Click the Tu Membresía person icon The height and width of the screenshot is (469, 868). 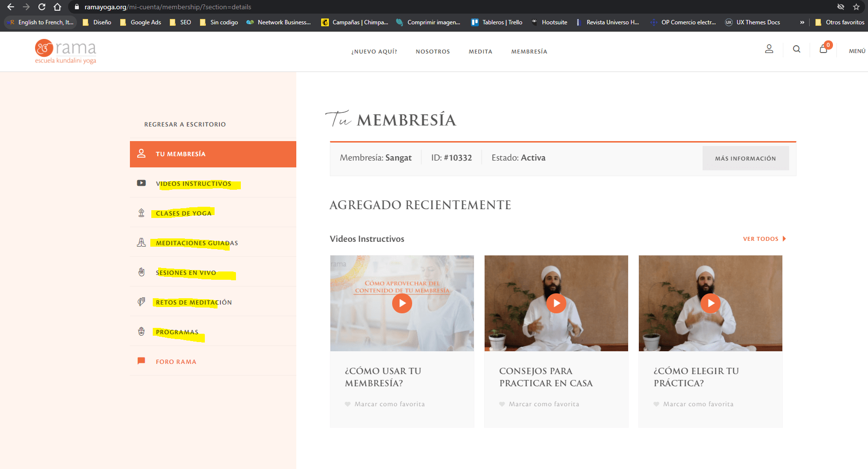[x=142, y=153]
